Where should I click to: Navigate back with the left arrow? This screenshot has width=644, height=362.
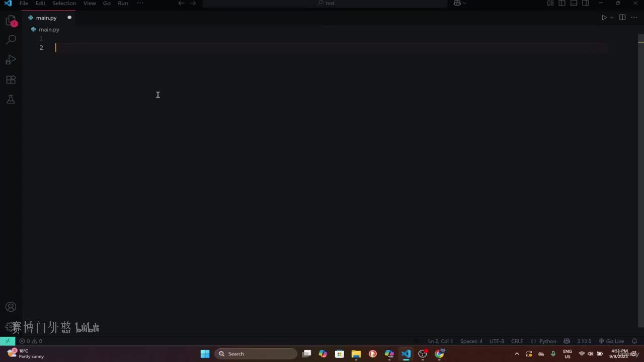(x=181, y=3)
